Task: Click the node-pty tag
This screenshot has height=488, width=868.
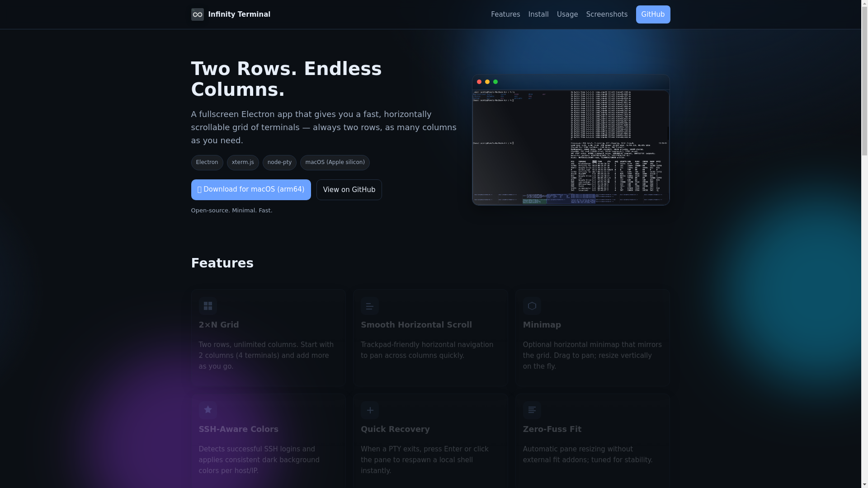Action: 279,163
